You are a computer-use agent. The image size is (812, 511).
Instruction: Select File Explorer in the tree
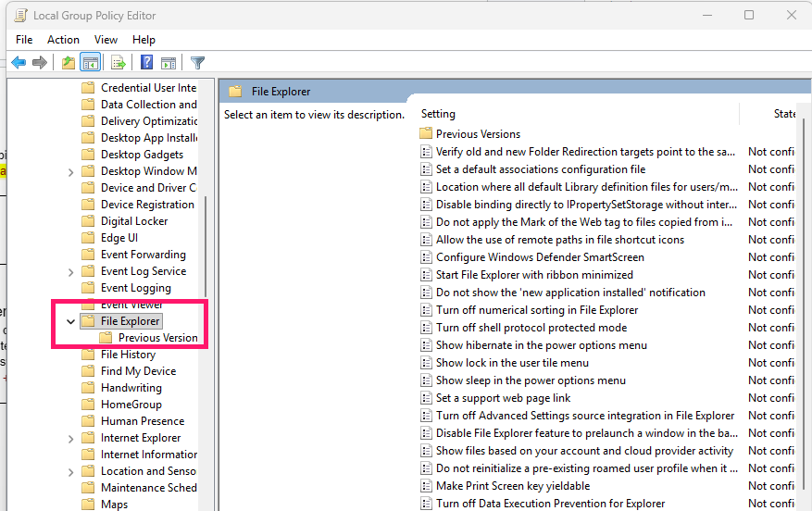coord(130,321)
